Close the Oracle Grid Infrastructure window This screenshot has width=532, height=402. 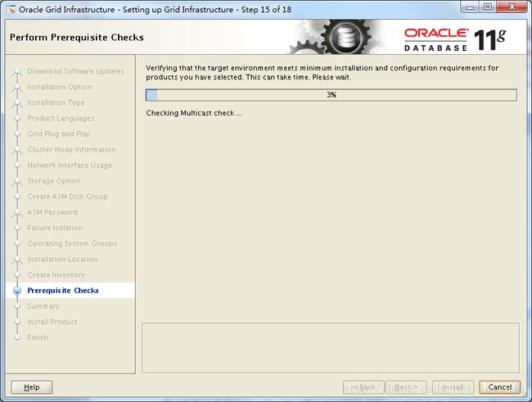click(x=512, y=7)
